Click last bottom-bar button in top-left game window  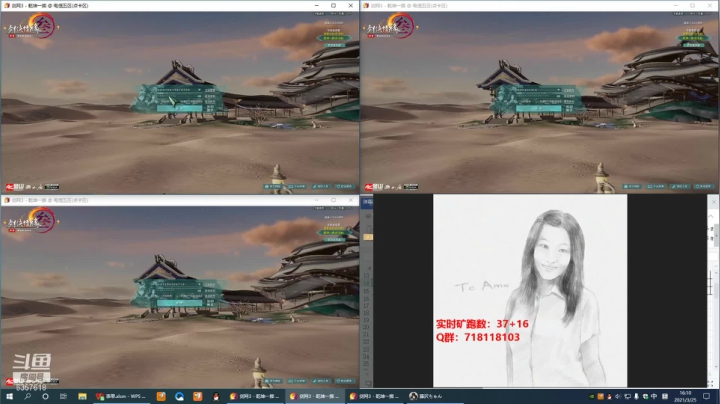[x=344, y=186]
